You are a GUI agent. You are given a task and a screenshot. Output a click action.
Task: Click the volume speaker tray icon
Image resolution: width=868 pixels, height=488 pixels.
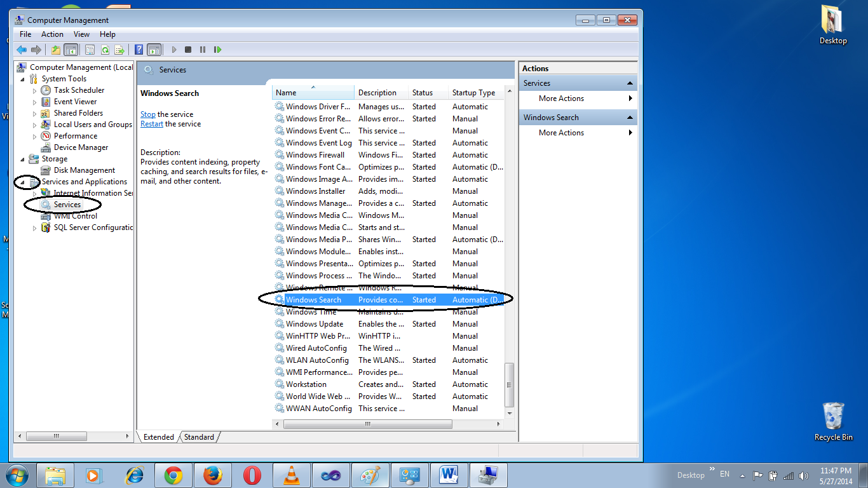coord(804,475)
